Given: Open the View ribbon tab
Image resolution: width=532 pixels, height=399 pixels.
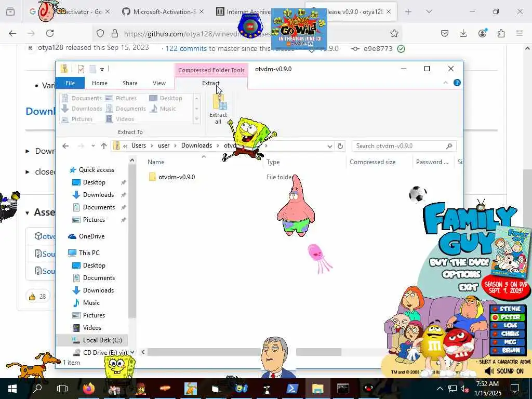Looking at the screenshot, I should (159, 83).
